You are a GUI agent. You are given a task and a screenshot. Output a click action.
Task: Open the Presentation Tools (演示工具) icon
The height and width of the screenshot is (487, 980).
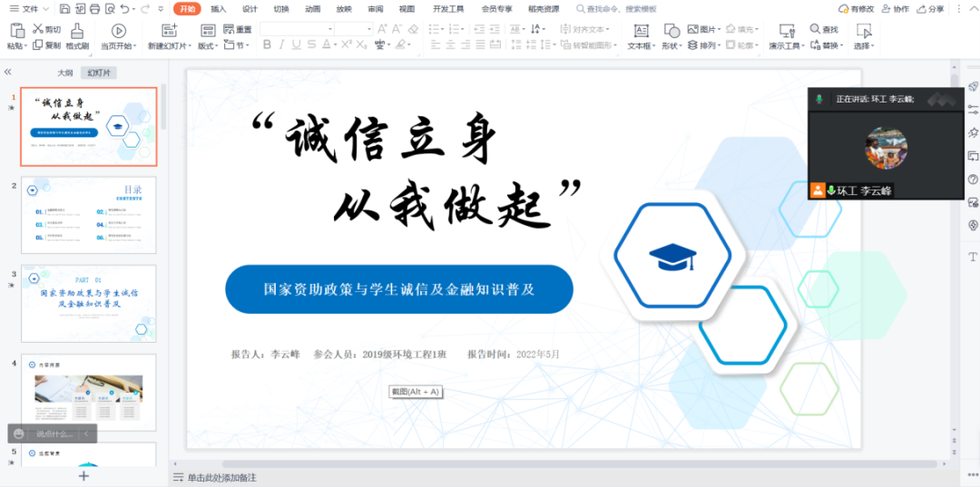[x=788, y=30]
